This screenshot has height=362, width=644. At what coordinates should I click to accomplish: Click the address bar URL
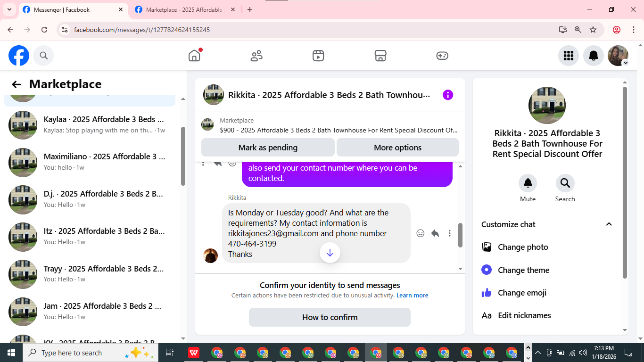[142, 30]
